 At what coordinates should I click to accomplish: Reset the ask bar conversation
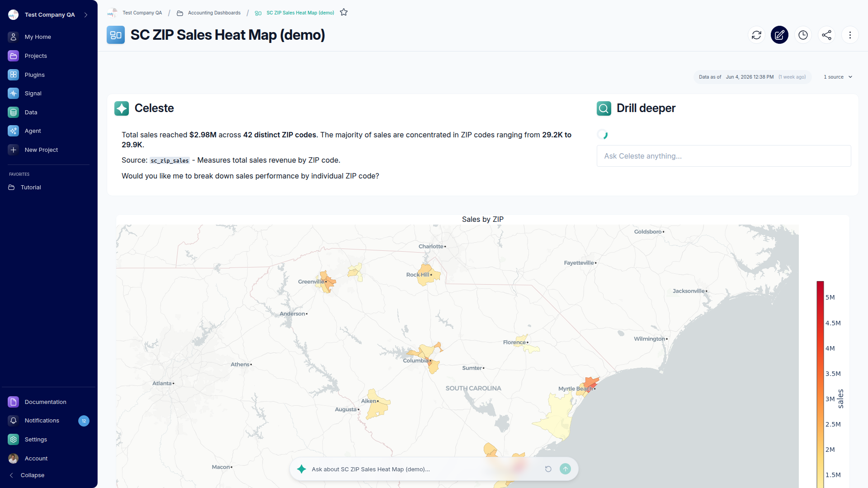pos(548,469)
